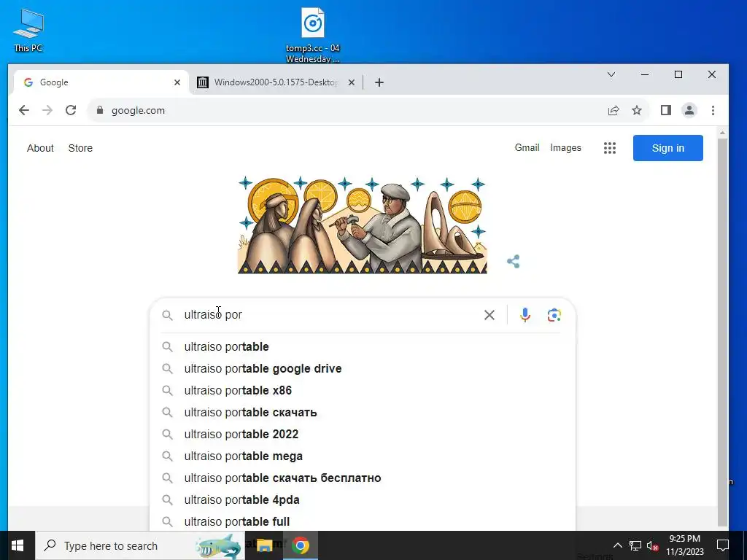Go back to previous page
747x560 pixels.
(24, 111)
